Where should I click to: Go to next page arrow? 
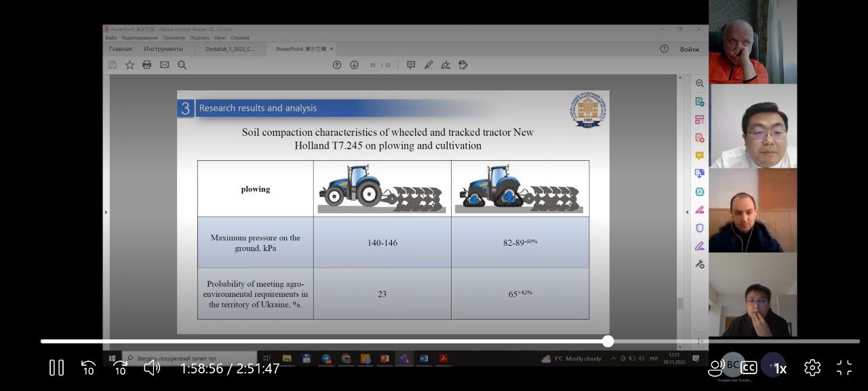tap(354, 65)
